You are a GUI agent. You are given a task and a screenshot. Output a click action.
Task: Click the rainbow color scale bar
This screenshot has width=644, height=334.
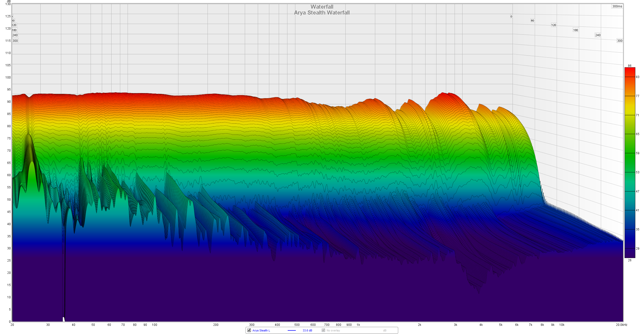629,163
